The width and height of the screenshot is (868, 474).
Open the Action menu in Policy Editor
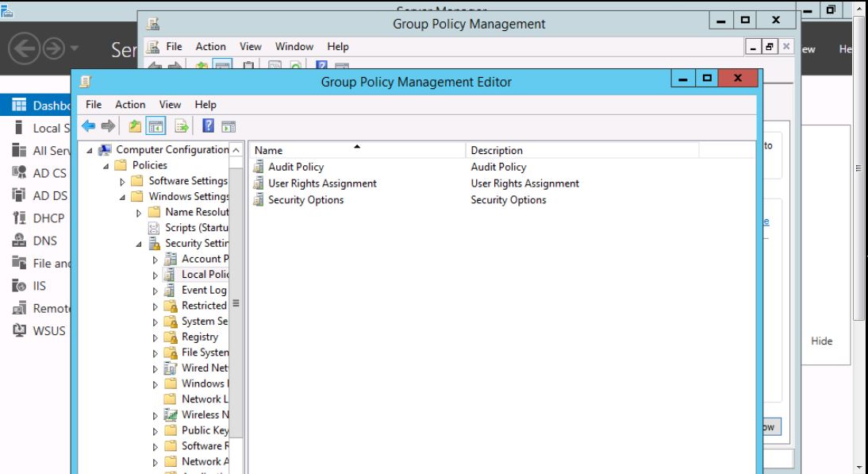pyautogui.click(x=130, y=105)
